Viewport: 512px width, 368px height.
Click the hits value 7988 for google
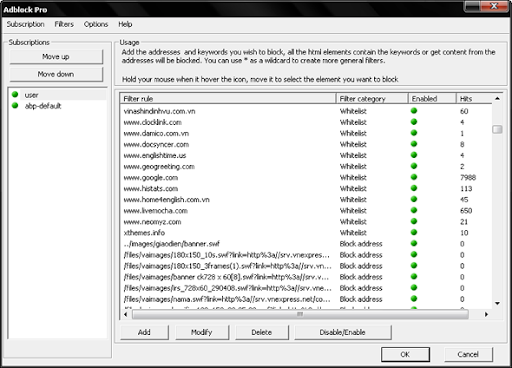point(468,177)
